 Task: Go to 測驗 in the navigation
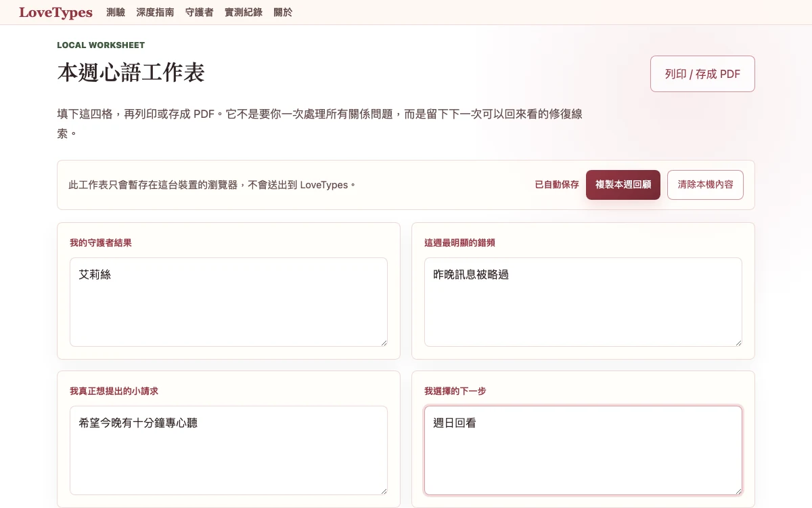[x=116, y=12]
